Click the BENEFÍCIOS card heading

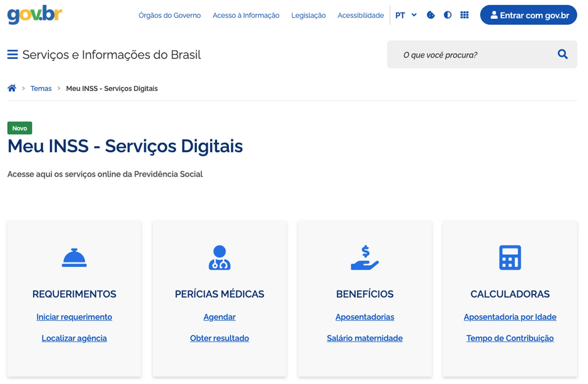coord(365,294)
